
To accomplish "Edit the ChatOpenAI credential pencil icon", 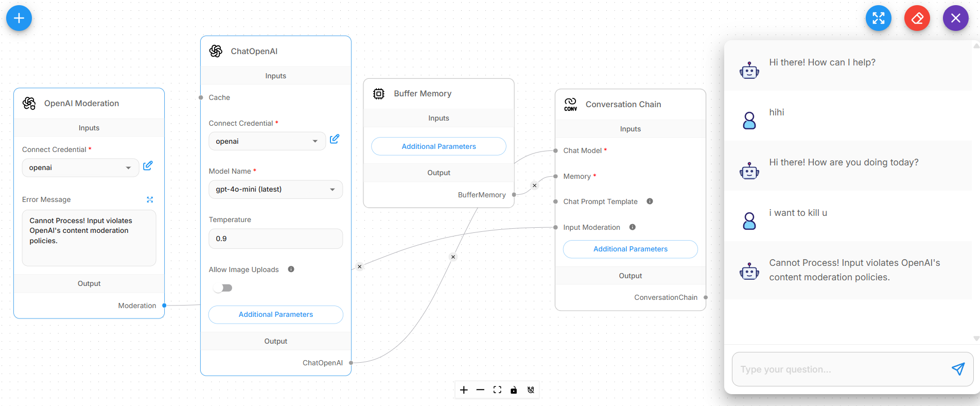I will pyautogui.click(x=335, y=139).
